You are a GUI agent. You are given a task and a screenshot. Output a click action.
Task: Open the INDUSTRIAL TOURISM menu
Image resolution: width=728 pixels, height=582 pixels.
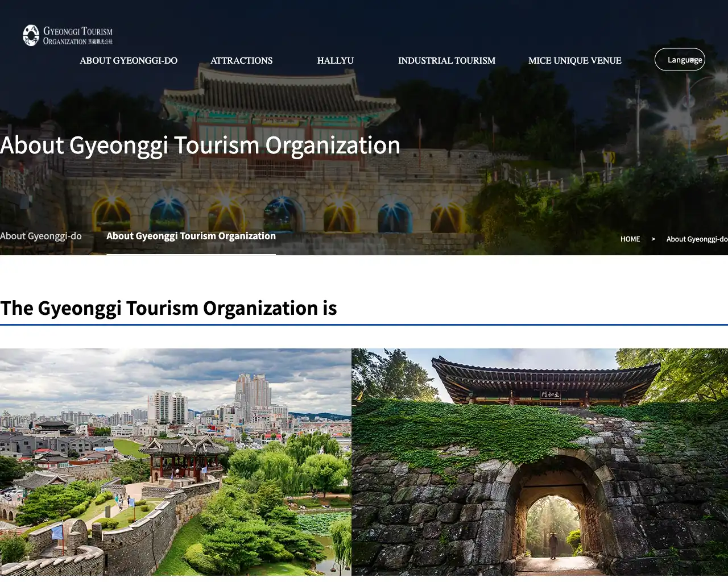(x=446, y=60)
